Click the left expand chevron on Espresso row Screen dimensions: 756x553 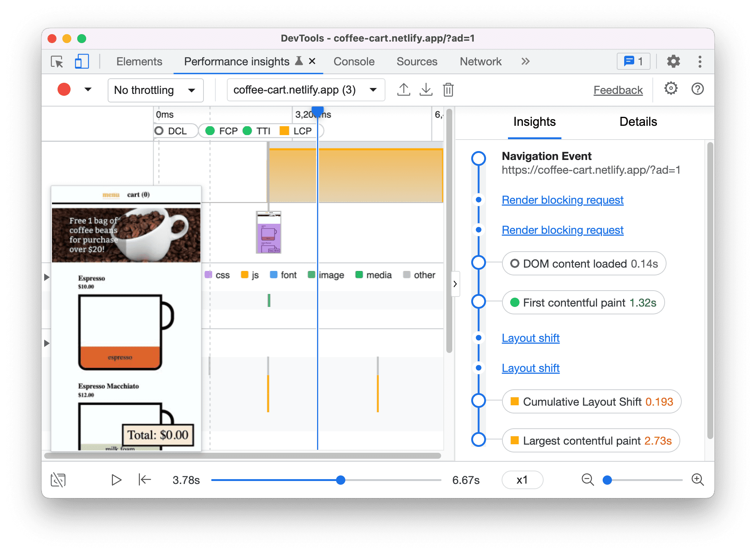click(x=46, y=277)
